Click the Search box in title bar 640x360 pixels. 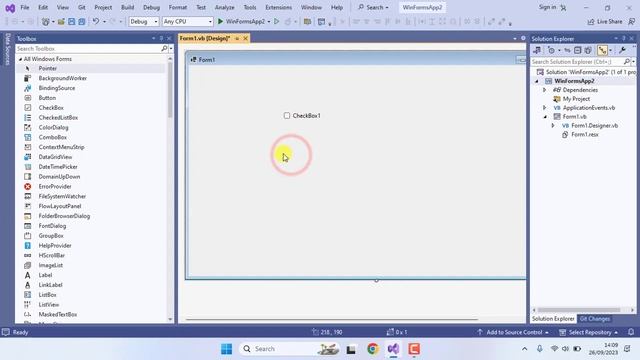pos(373,7)
